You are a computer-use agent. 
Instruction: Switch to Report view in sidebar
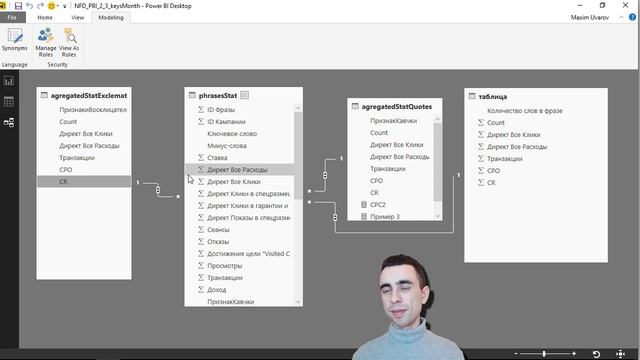pos(9,81)
